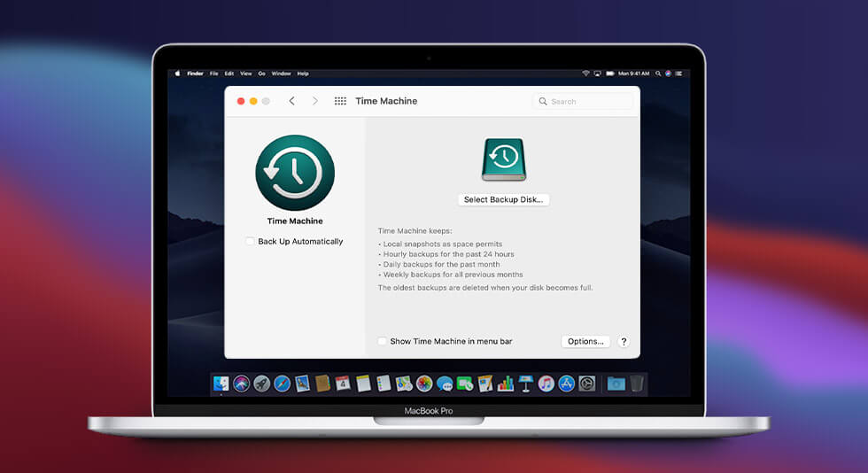This screenshot has height=473, width=868.
Task: Open the File menu
Action: [213, 74]
